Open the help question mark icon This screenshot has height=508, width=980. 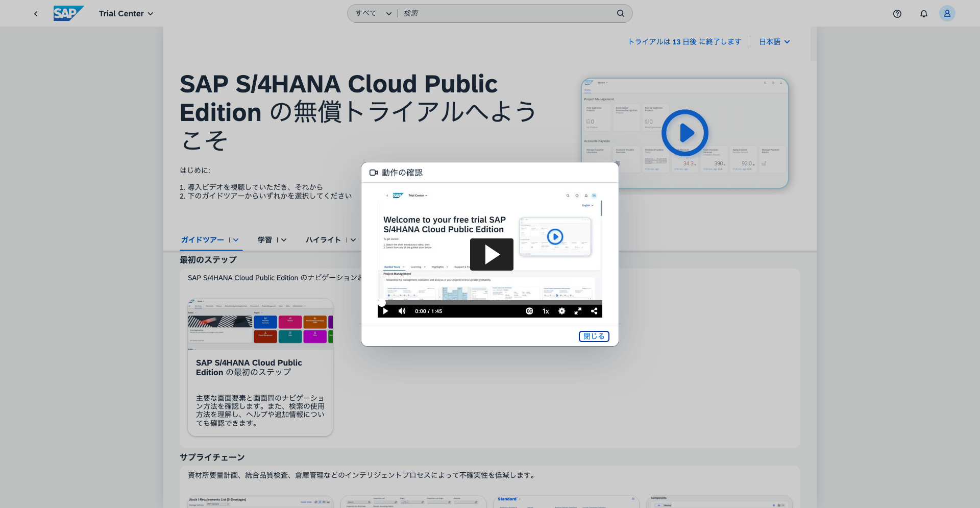[x=897, y=14]
